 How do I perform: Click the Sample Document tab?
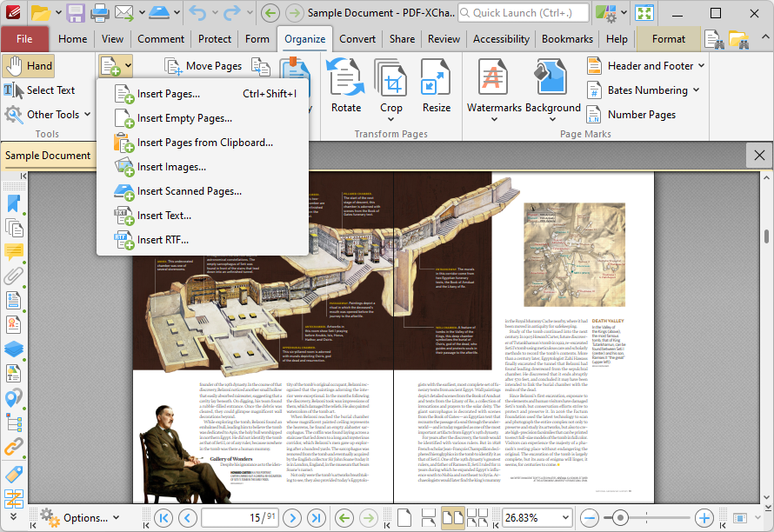(48, 156)
